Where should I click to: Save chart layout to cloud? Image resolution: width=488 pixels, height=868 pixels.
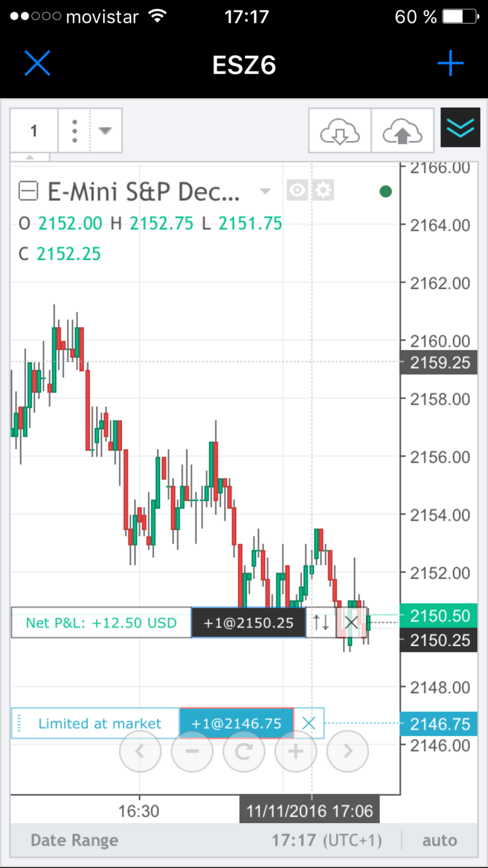click(x=403, y=132)
